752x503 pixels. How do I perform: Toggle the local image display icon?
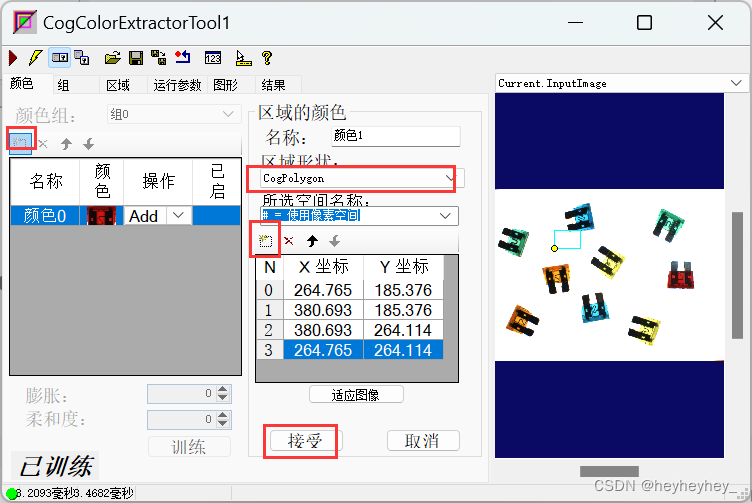(x=59, y=58)
